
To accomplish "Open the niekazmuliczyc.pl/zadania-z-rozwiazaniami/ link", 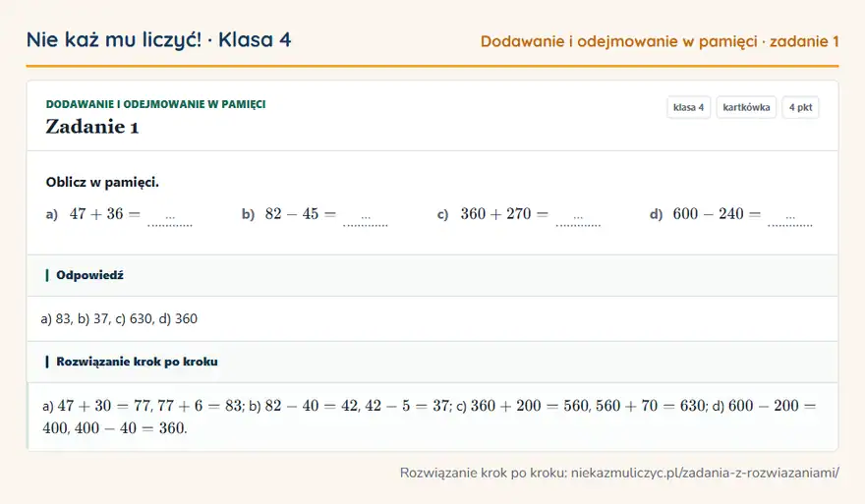I will pyautogui.click(x=705, y=474).
